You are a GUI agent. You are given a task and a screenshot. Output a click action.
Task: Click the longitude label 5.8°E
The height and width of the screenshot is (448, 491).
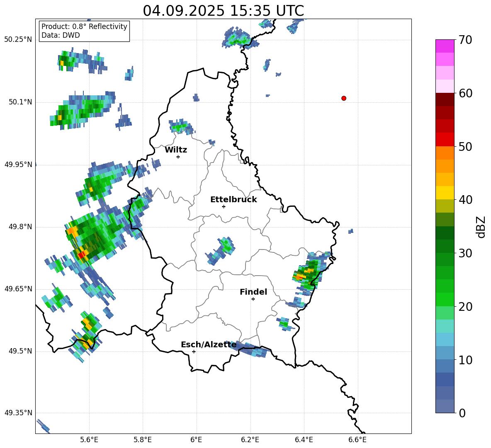point(143,440)
